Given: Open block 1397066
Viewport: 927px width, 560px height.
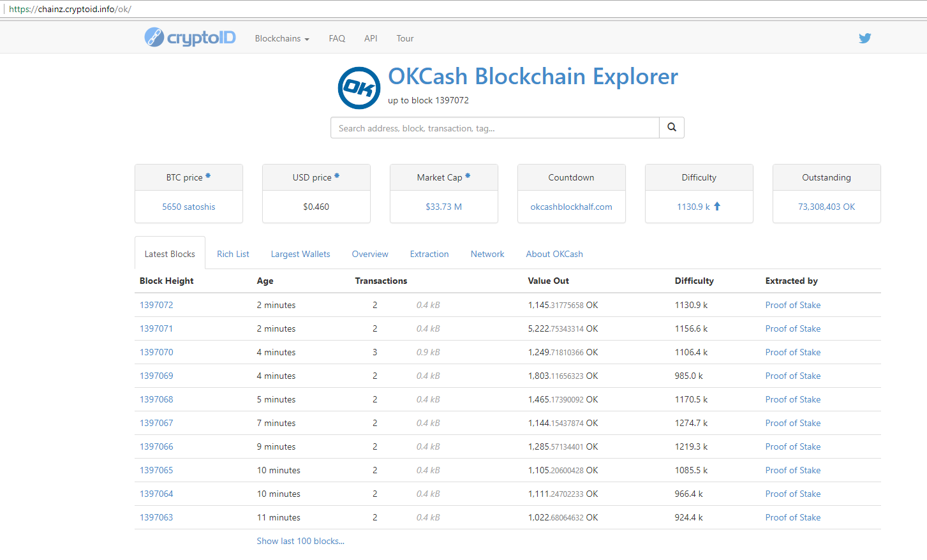Looking at the screenshot, I should pos(156,446).
